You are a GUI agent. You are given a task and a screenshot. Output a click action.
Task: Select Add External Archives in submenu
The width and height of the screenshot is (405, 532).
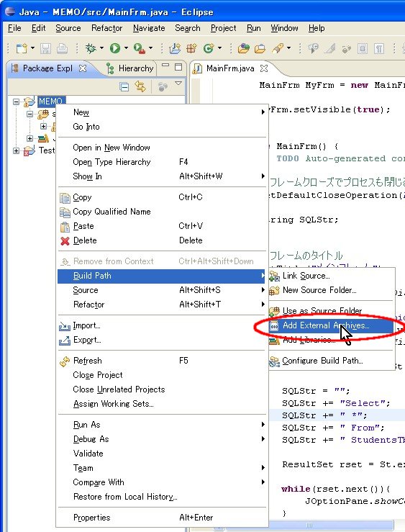(x=332, y=325)
